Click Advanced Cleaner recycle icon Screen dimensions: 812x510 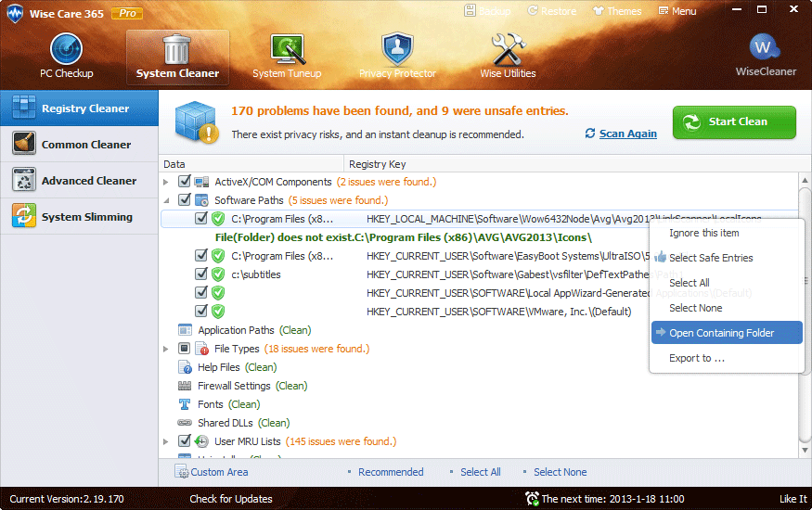point(24,180)
